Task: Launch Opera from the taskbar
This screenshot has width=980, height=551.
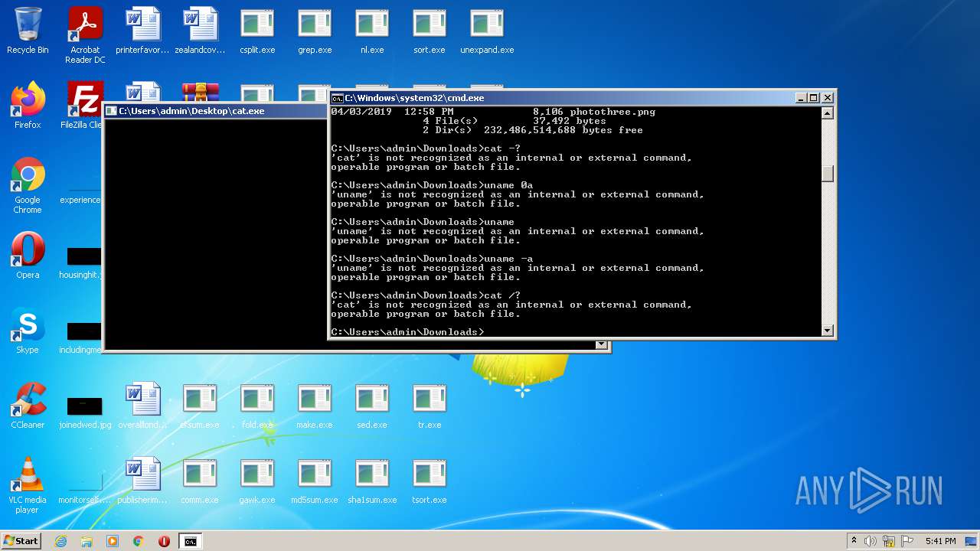Action: 164,541
